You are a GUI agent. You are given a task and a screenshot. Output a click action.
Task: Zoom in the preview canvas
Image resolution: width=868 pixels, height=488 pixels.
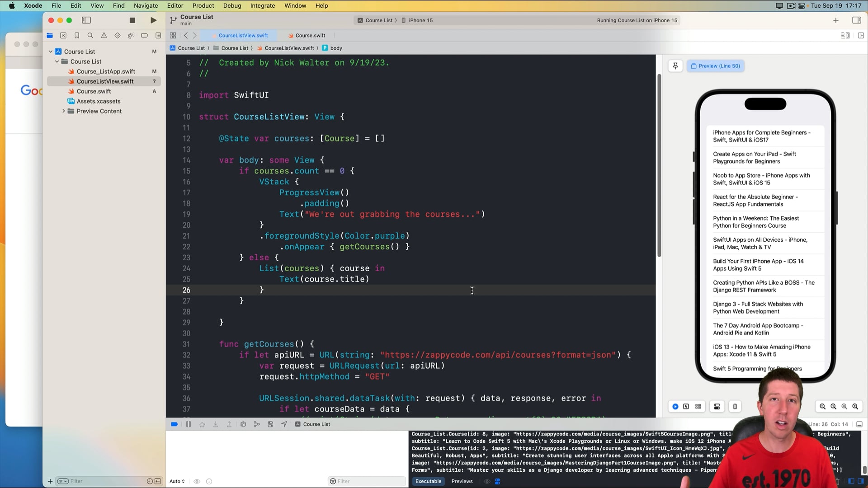point(855,407)
